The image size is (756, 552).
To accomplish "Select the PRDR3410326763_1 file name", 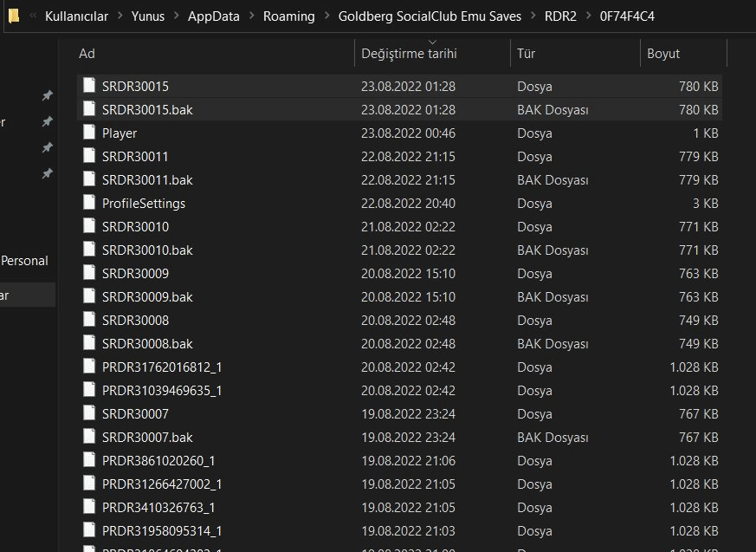I will (x=158, y=508).
